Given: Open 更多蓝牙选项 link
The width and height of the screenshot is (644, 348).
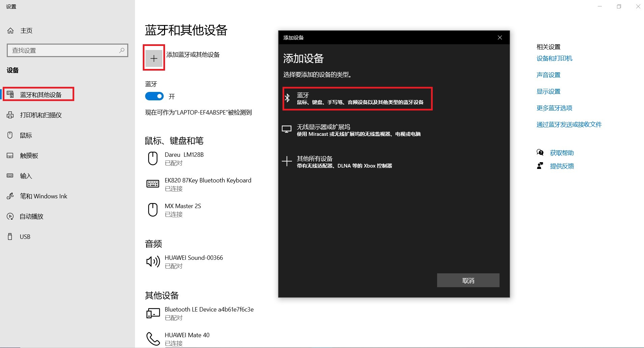Looking at the screenshot, I should click(x=554, y=108).
